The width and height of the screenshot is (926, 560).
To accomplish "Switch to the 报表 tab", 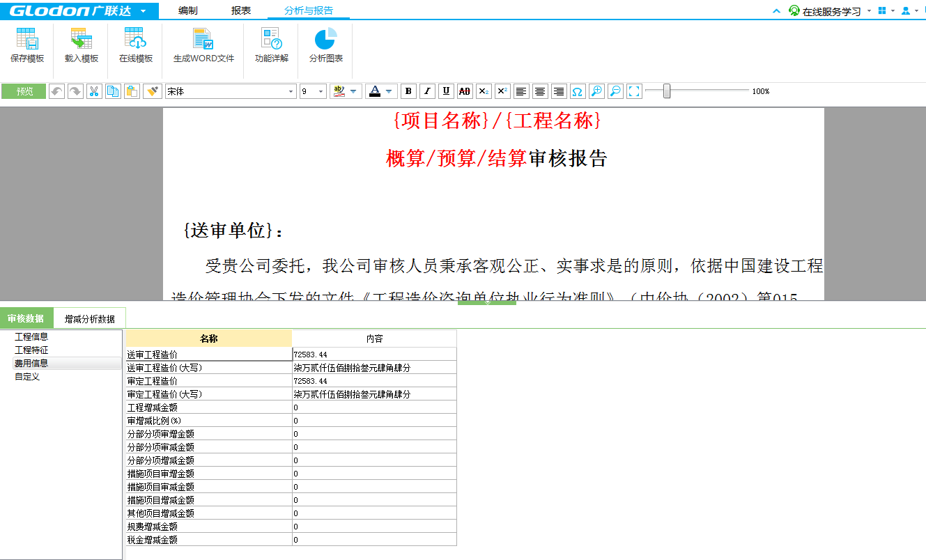I will (x=241, y=10).
